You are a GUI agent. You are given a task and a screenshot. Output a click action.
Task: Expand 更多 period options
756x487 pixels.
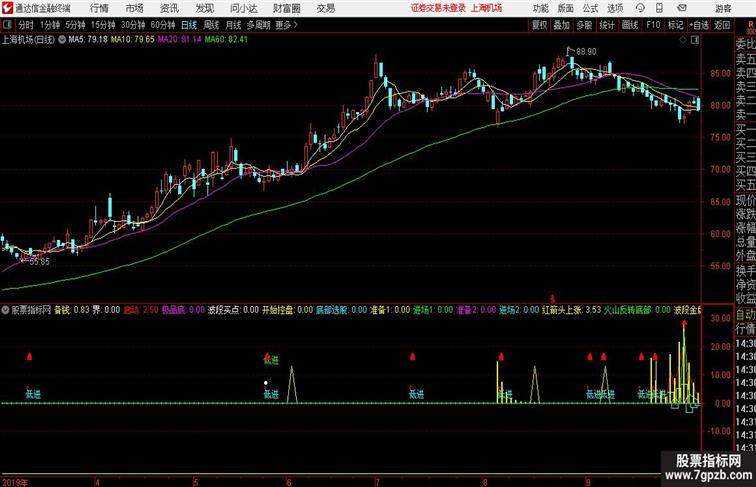[286, 25]
